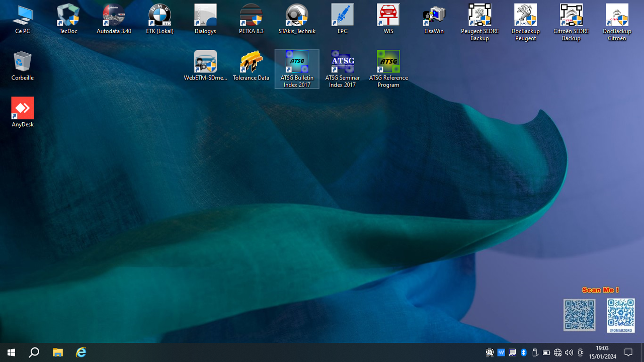Screen dimensions: 644x362
Task: Select the Autodata 3.40 shortcut
Action: pos(114,20)
